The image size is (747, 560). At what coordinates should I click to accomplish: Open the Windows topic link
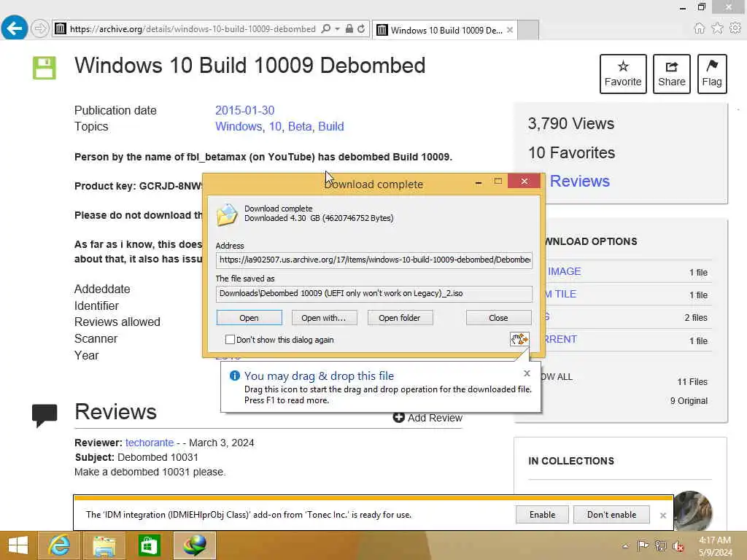click(x=239, y=127)
